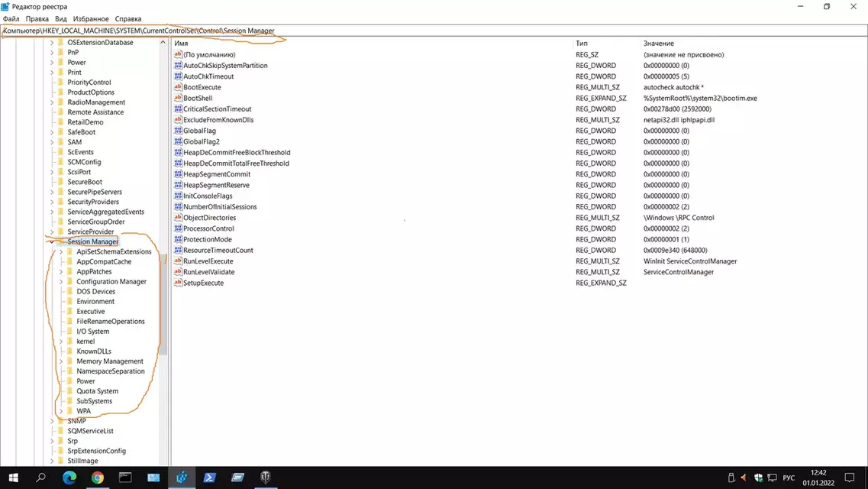Expand the ApiSetSchemaExtensions key
This screenshot has height=489, width=868.
click(x=61, y=251)
